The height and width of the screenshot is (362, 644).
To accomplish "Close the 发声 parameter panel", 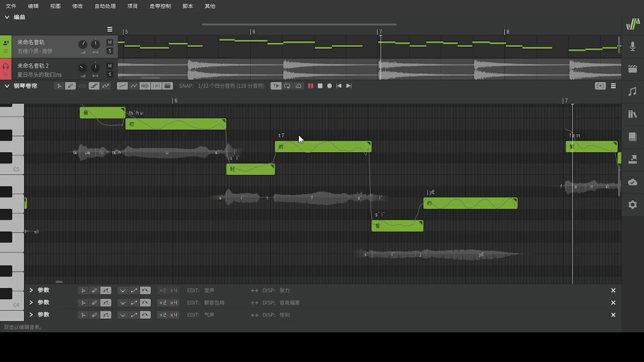I will click(x=613, y=291).
